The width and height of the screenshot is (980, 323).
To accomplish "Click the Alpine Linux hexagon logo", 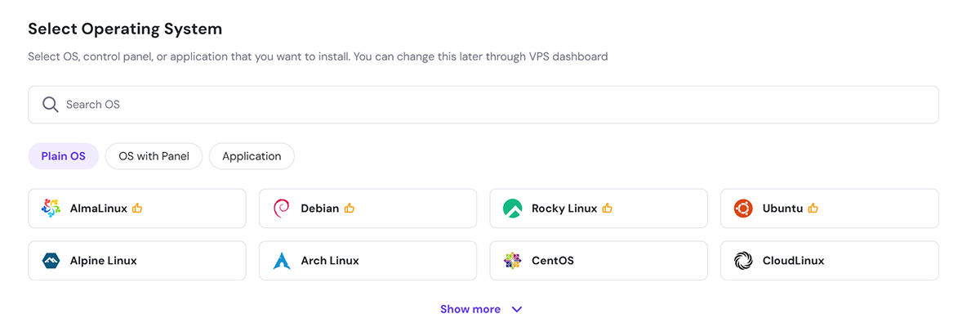I will pyautogui.click(x=51, y=261).
